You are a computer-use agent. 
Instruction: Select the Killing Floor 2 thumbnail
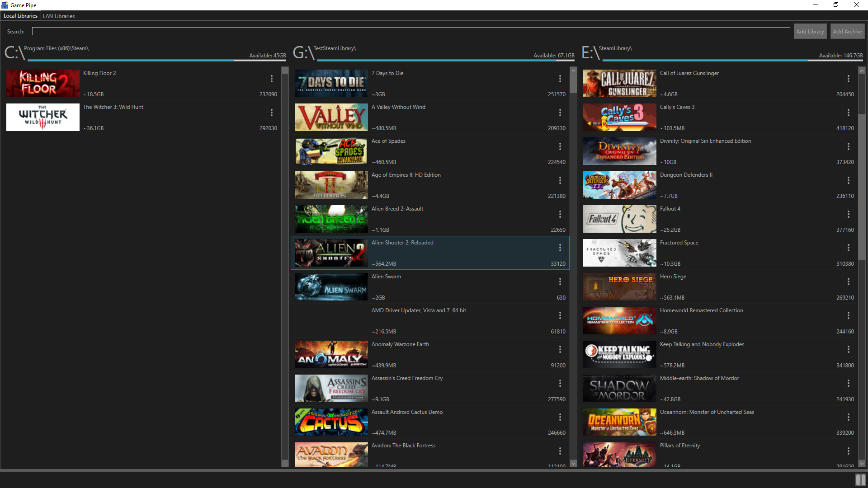coord(43,83)
